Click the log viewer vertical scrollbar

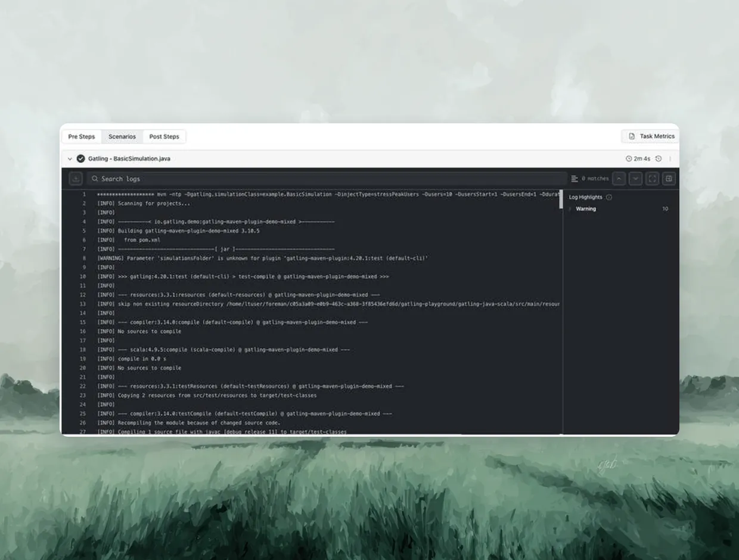point(561,200)
